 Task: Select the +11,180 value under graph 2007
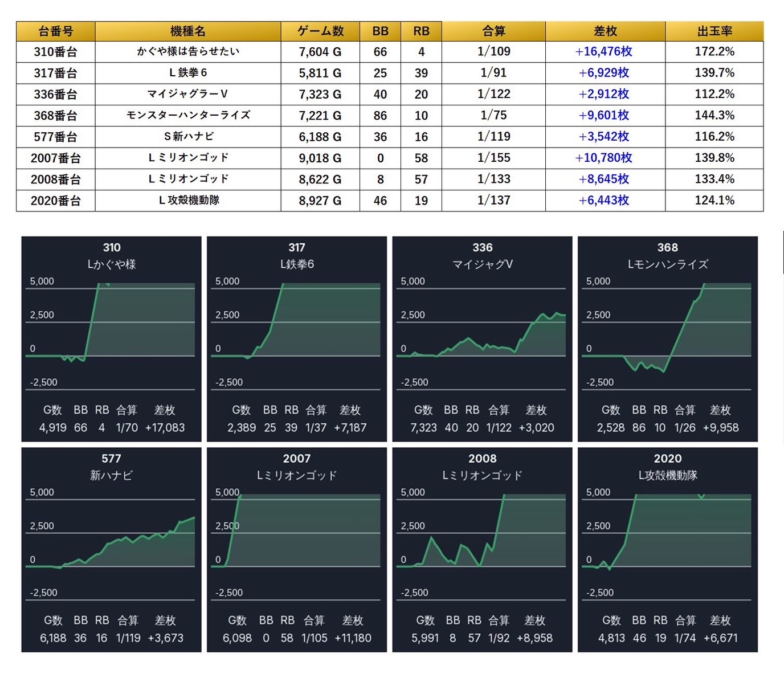click(x=353, y=638)
